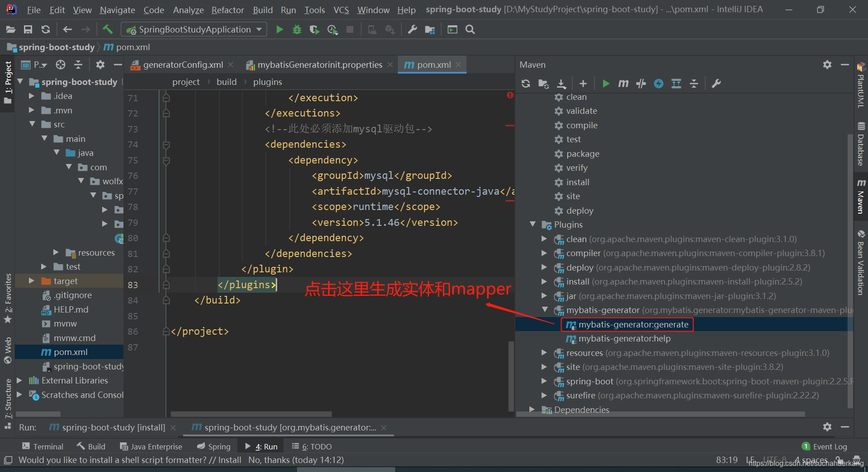
Task: Open SpringBootStudyApplication run configuration dropdown
Action: pos(194,29)
